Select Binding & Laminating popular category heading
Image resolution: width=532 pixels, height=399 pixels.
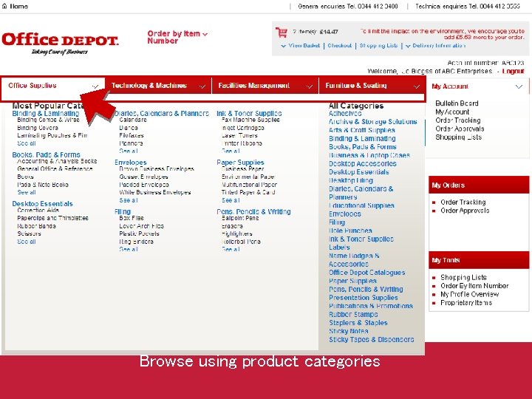[46, 113]
